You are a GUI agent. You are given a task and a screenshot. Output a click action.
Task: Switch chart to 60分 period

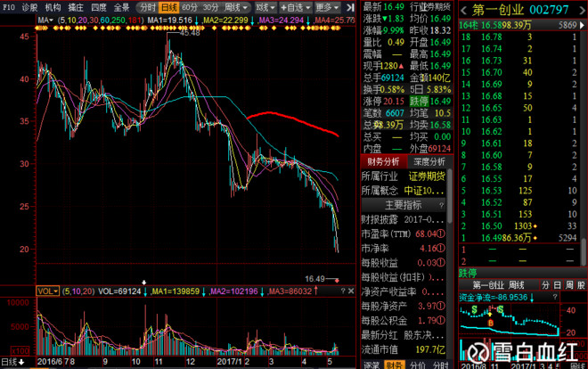pyautogui.click(x=190, y=7)
